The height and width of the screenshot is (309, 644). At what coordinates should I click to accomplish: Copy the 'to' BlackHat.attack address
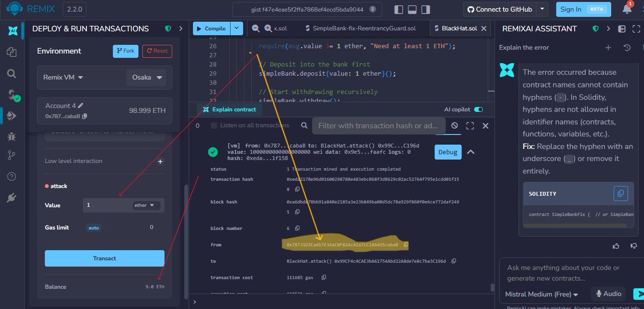(x=454, y=261)
